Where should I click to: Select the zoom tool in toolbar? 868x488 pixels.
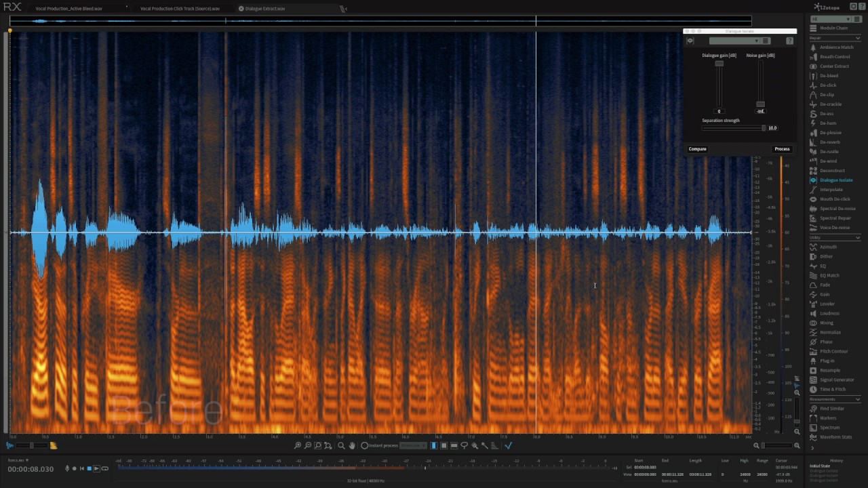(x=341, y=445)
